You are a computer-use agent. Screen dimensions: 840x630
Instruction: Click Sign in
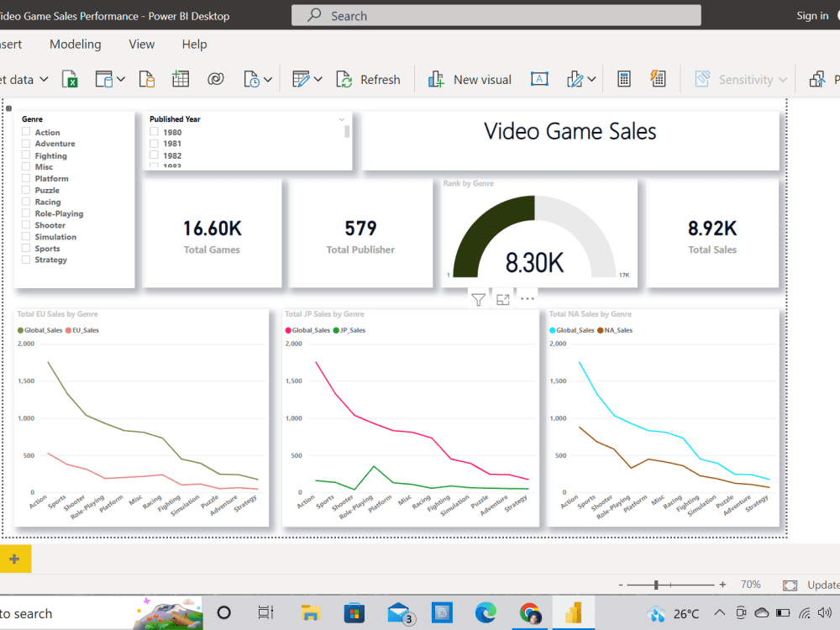(x=812, y=15)
